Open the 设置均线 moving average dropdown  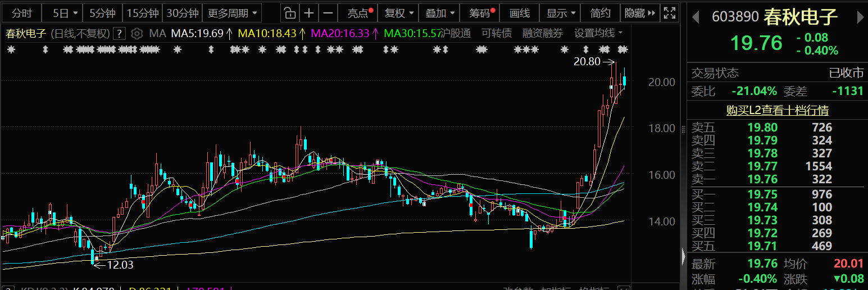click(599, 34)
